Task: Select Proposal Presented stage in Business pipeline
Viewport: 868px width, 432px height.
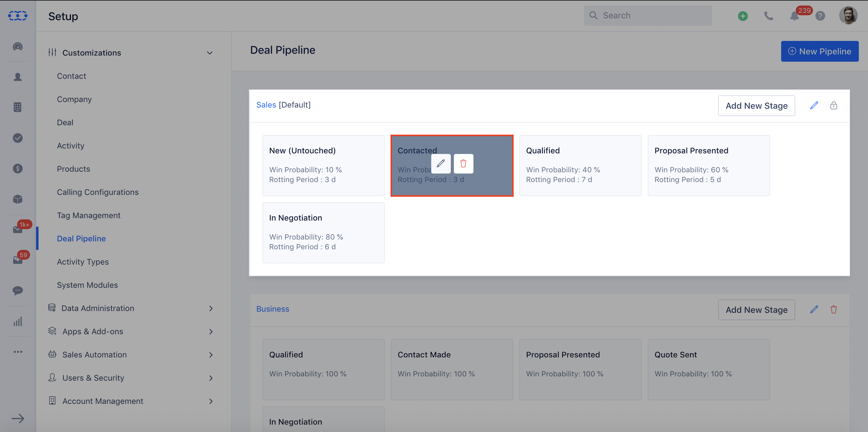Action: 580,369
